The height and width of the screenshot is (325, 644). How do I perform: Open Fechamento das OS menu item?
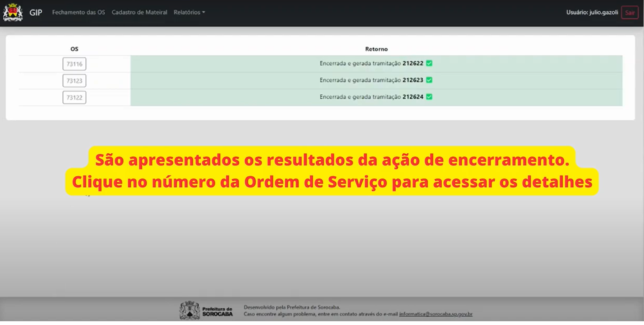(79, 13)
